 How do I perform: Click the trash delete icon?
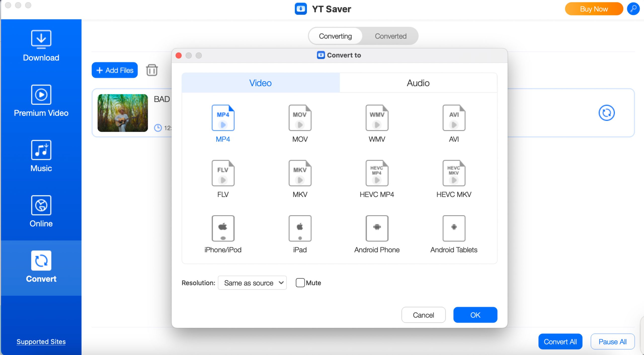tap(152, 70)
